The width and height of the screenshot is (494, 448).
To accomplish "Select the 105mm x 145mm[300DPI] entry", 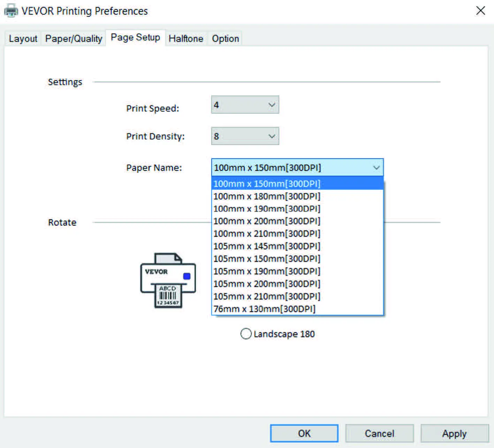I will (x=297, y=246).
